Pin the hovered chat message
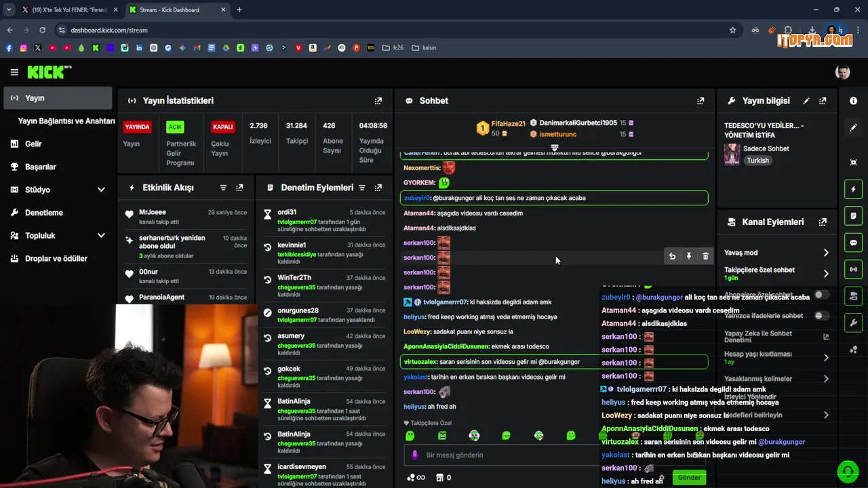 pos(689,256)
